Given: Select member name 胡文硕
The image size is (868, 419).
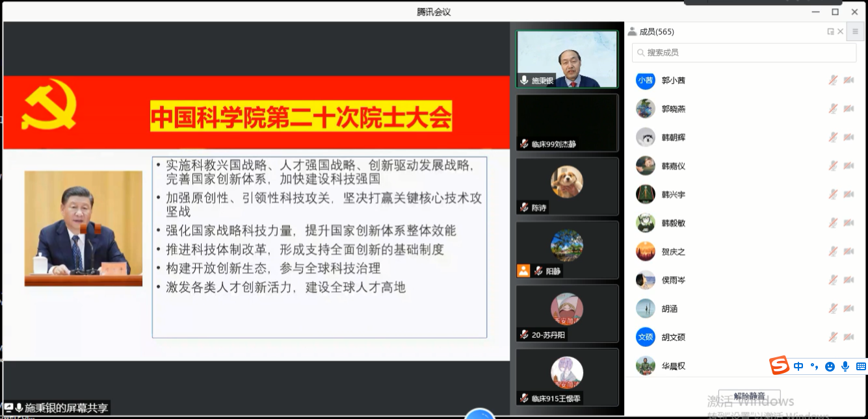Looking at the screenshot, I should point(674,337).
